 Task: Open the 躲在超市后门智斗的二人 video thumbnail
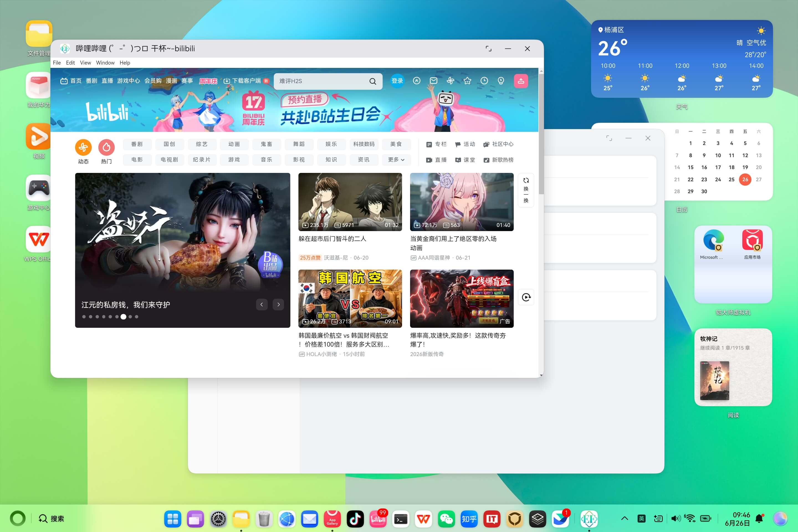tap(350, 202)
